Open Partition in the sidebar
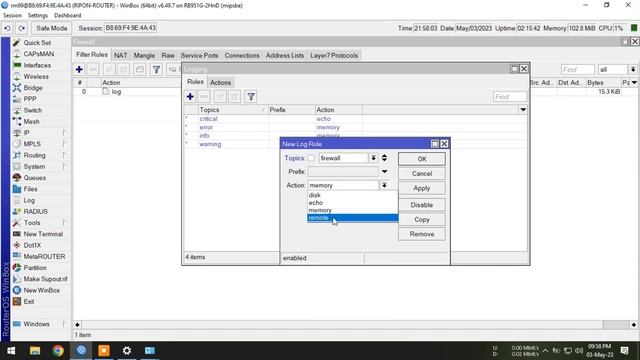Viewport: 640px width, 360px height. pyautogui.click(x=35, y=268)
